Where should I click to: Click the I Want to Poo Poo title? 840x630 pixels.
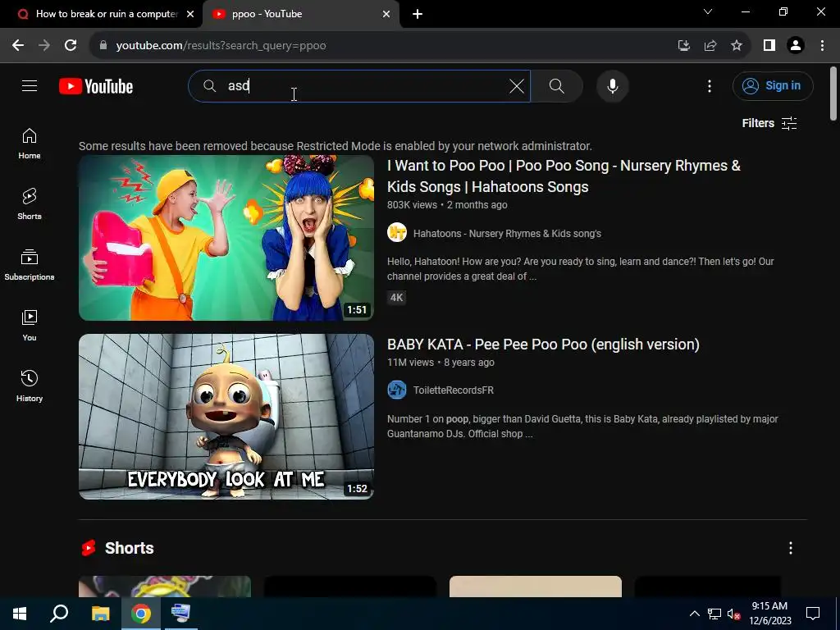pyautogui.click(x=564, y=176)
